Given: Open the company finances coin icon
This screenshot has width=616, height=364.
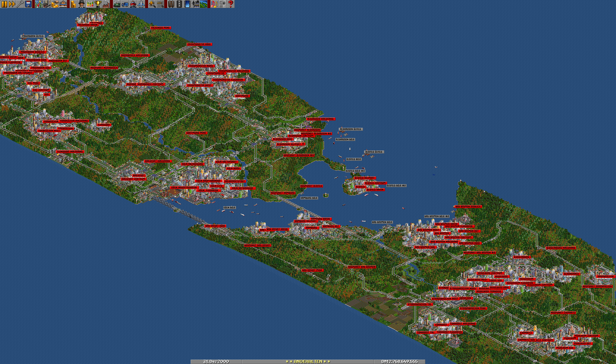Looking at the screenshot, I should pyautogui.click(x=73, y=4).
